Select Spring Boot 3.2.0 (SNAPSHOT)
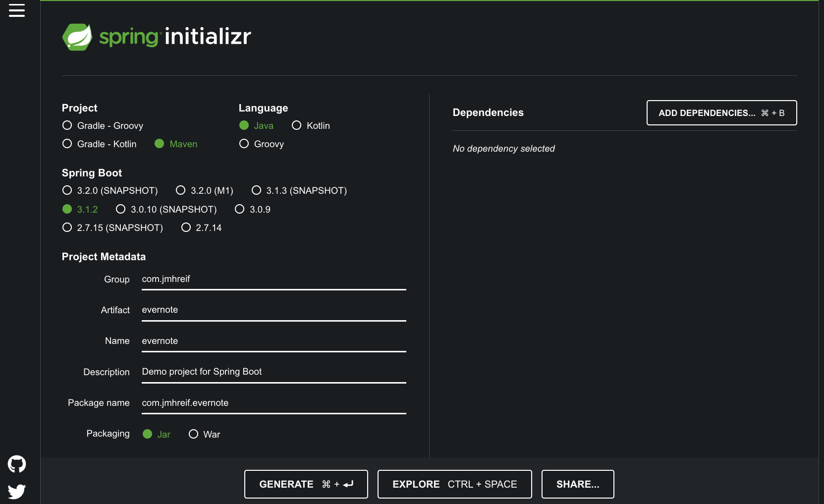824x504 pixels. [110, 191]
